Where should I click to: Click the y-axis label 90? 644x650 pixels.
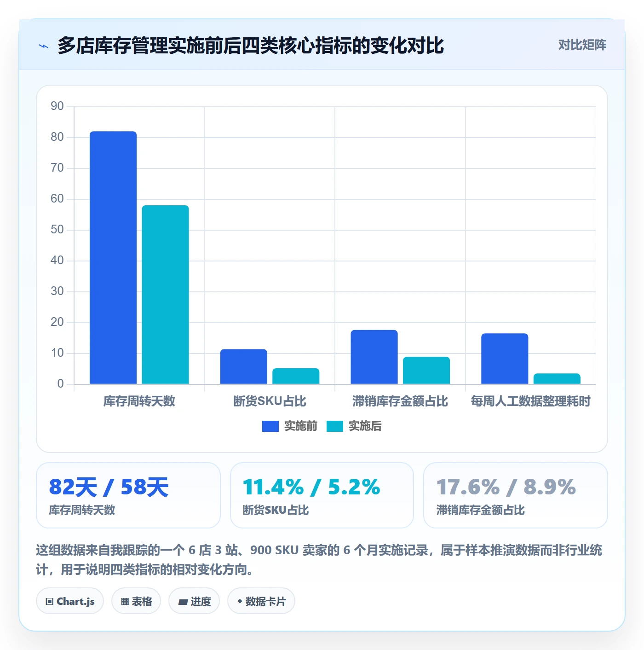click(x=57, y=106)
